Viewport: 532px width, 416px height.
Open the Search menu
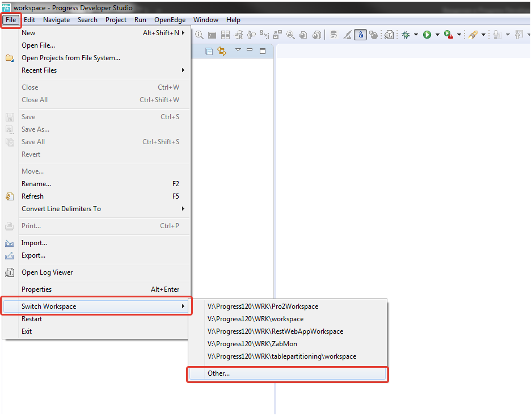coord(87,20)
